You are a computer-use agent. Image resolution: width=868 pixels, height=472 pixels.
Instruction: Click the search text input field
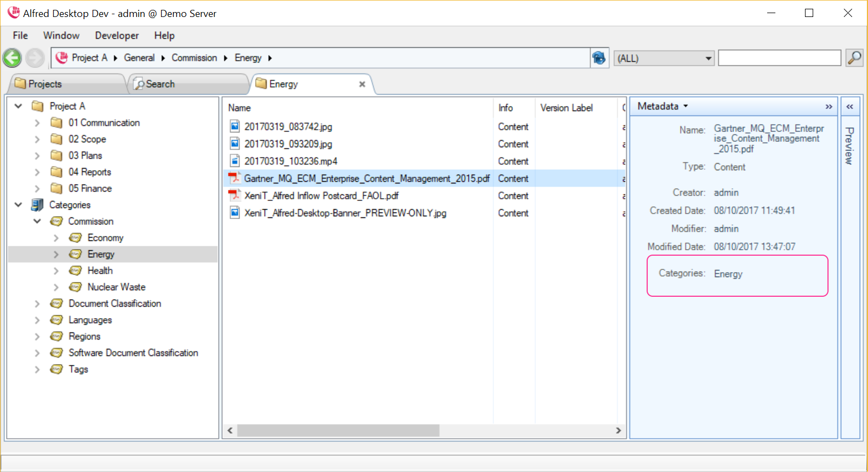(779, 58)
